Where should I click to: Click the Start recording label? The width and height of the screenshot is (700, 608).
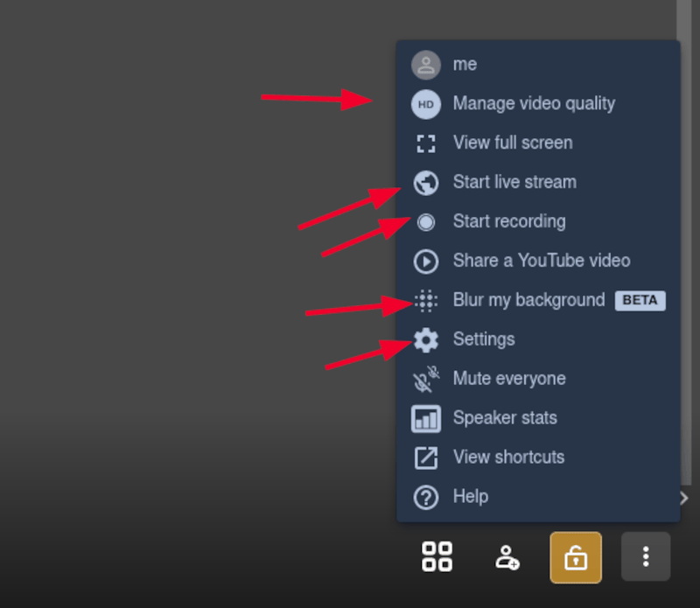coord(509,221)
